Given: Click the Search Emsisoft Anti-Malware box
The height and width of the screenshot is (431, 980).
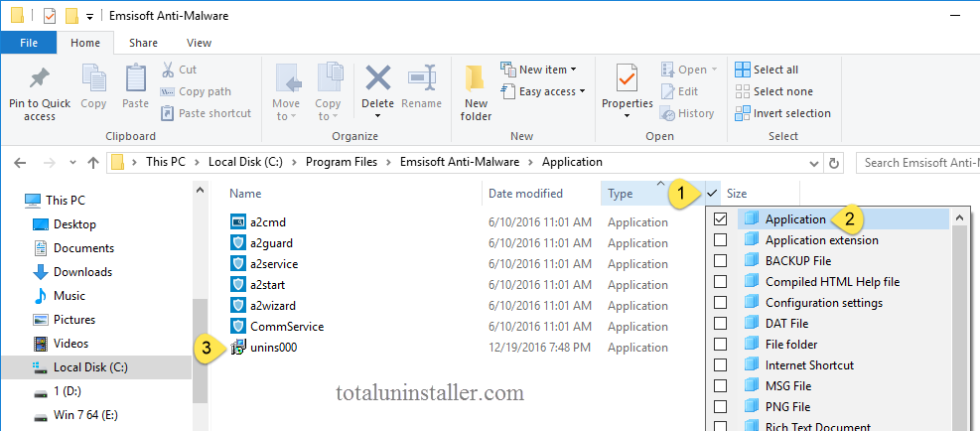Looking at the screenshot, I should tap(918, 163).
